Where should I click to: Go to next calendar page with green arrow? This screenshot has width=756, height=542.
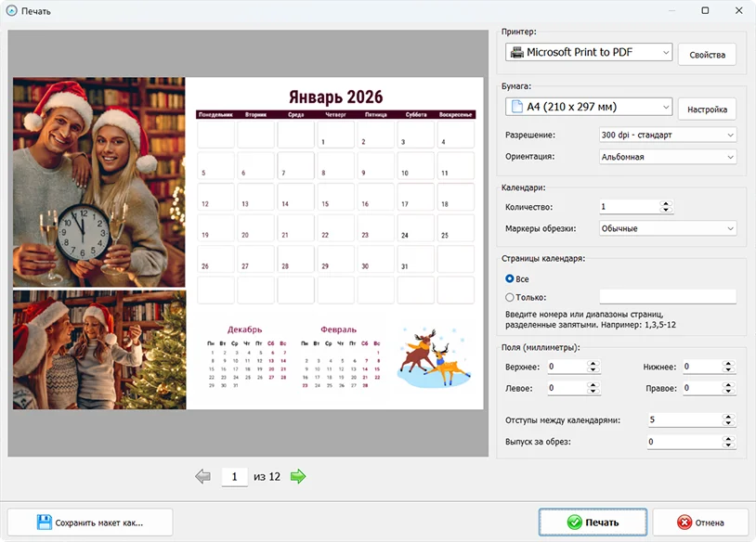coord(298,476)
